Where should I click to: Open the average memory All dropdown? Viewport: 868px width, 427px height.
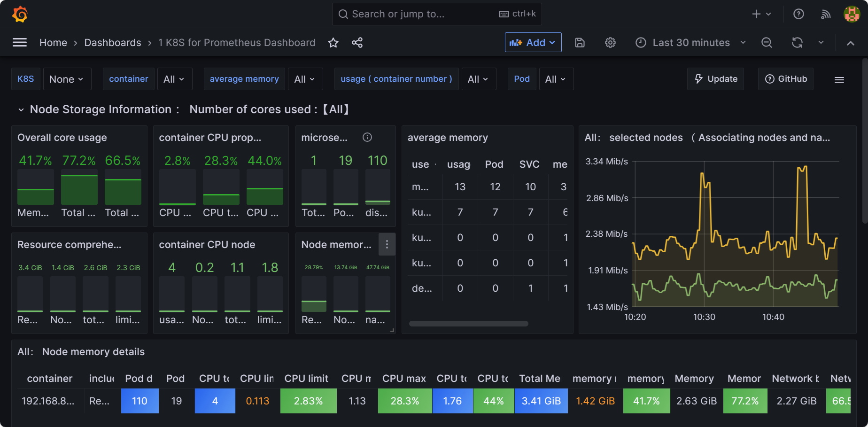(305, 79)
